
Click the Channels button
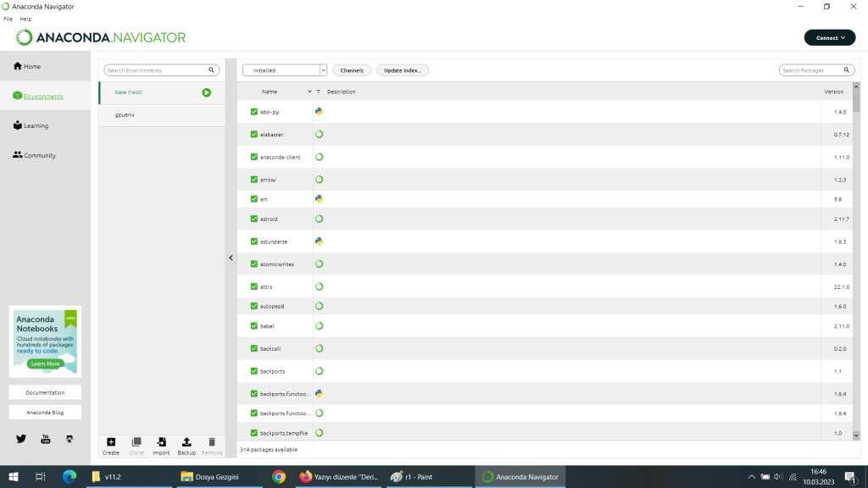click(x=352, y=70)
